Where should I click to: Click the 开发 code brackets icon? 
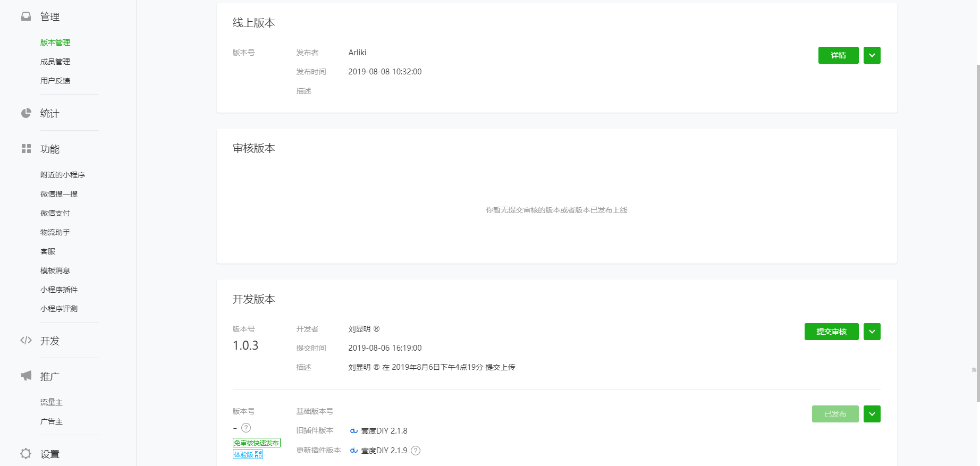pos(26,341)
